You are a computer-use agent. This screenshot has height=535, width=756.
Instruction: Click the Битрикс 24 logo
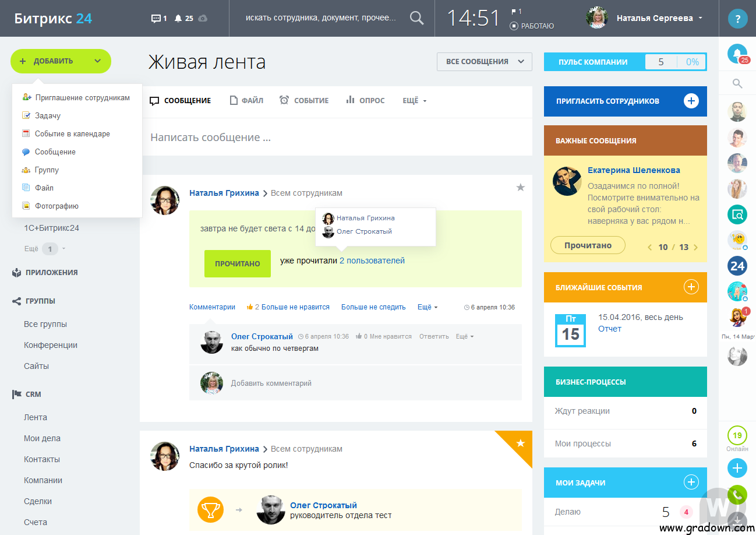[x=53, y=18]
